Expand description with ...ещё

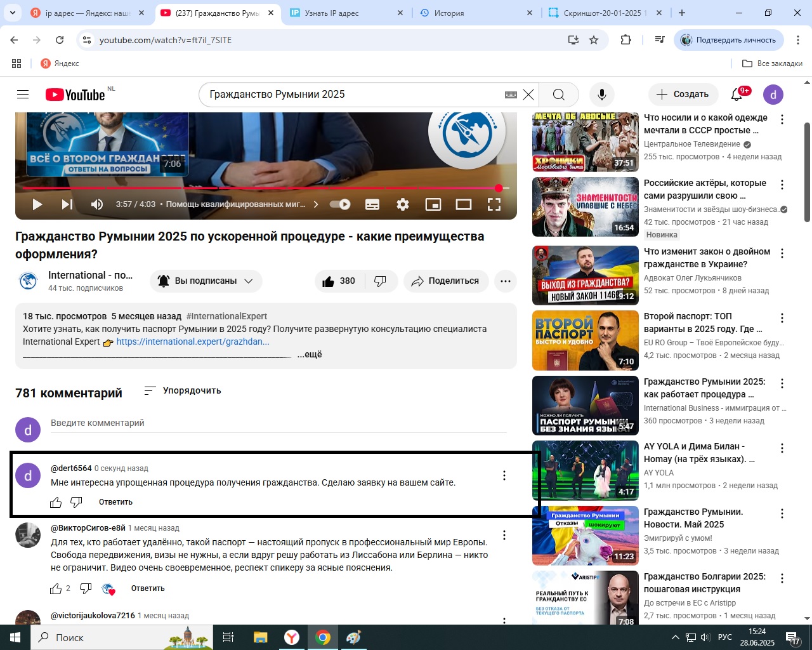pyautogui.click(x=310, y=354)
